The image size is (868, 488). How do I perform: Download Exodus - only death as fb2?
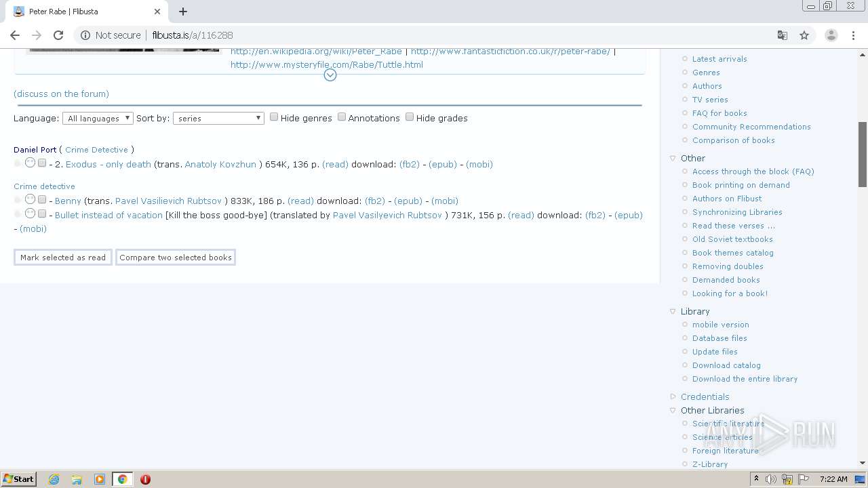click(410, 164)
